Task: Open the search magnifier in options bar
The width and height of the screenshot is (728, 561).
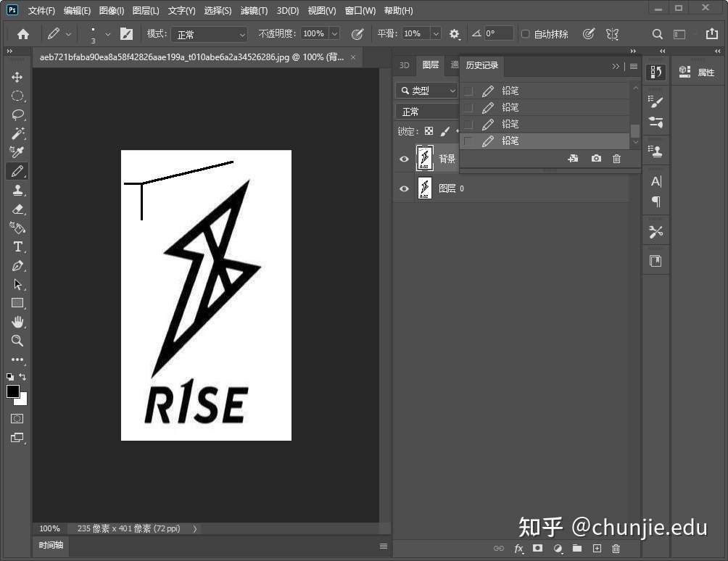Action: tap(657, 34)
